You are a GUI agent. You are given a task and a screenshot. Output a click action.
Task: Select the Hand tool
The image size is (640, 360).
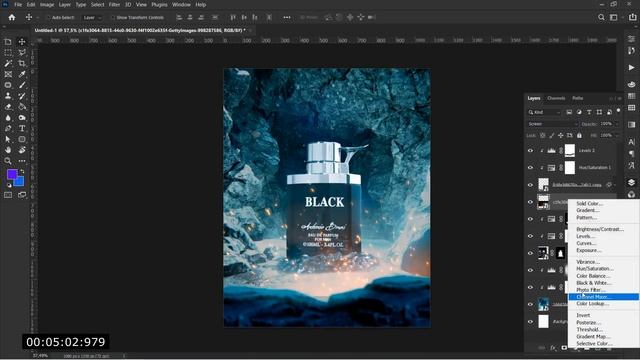tap(8, 150)
